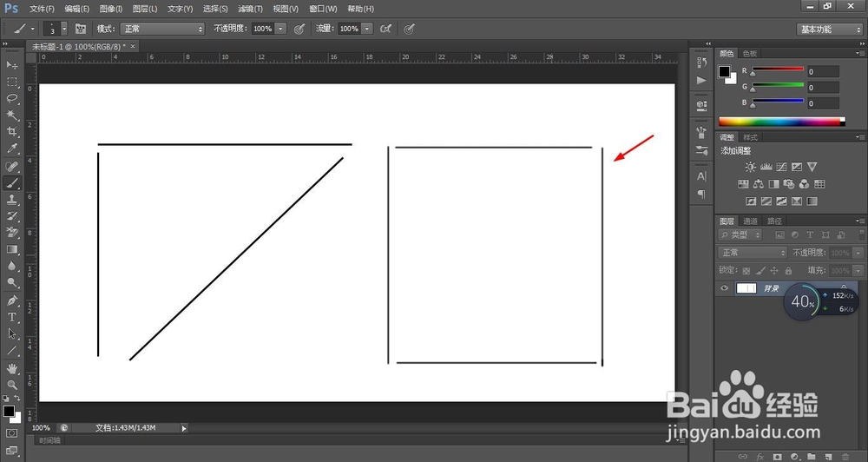This screenshot has width=868, height=462.
Task: Open layer filter type dropdown
Action: pos(740,234)
